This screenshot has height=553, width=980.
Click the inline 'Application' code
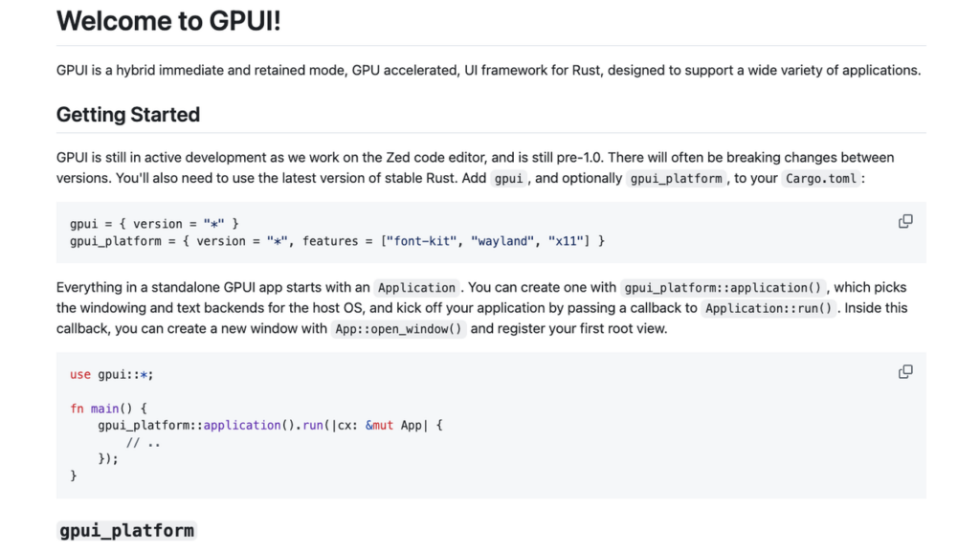(x=416, y=288)
